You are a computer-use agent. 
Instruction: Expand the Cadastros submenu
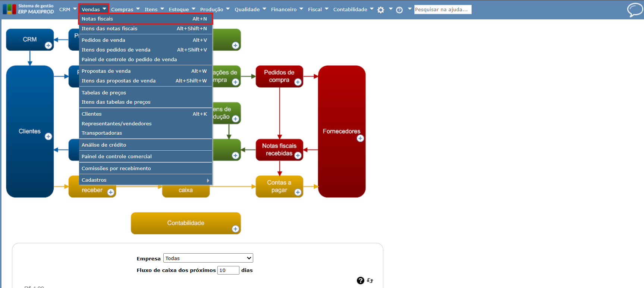tap(146, 180)
